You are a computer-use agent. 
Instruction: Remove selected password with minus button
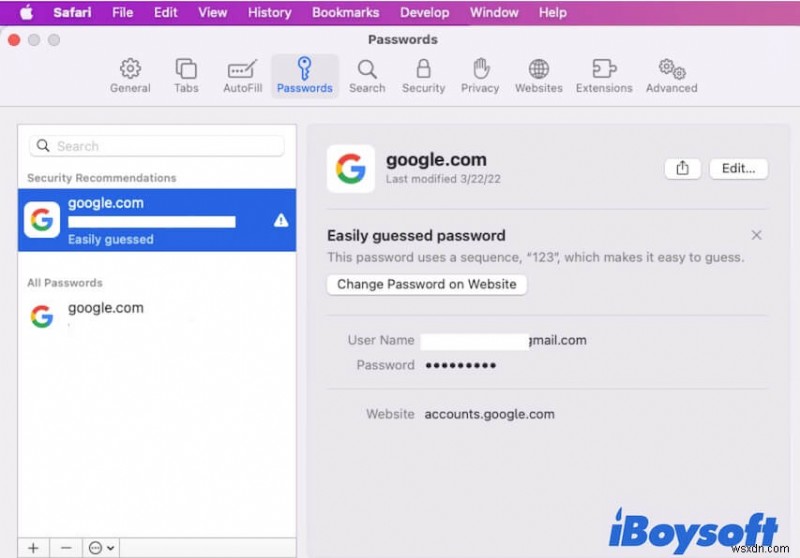point(66,548)
